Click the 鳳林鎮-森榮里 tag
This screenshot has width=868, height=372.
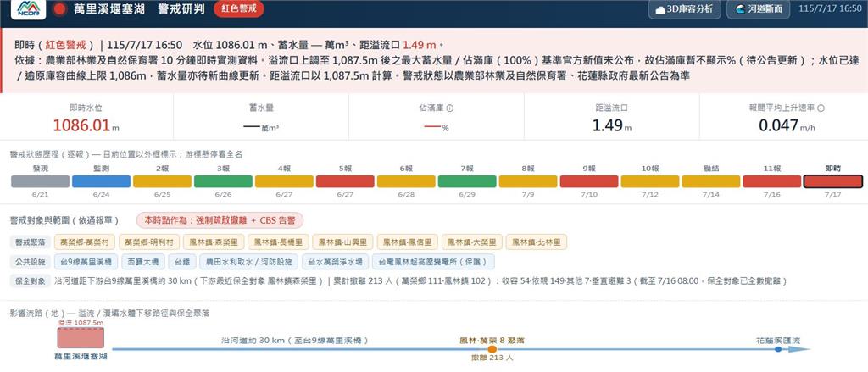click(x=214, y=242)
